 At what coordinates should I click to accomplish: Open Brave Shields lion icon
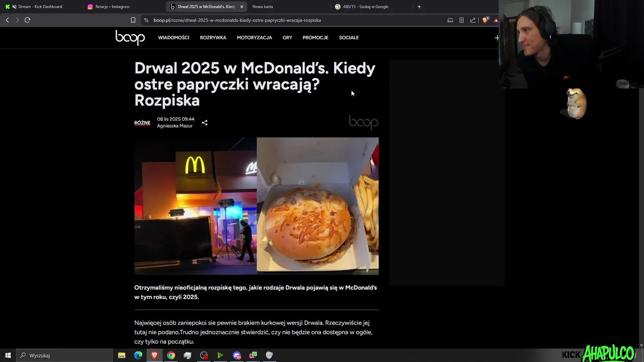(x=485, y=20)
